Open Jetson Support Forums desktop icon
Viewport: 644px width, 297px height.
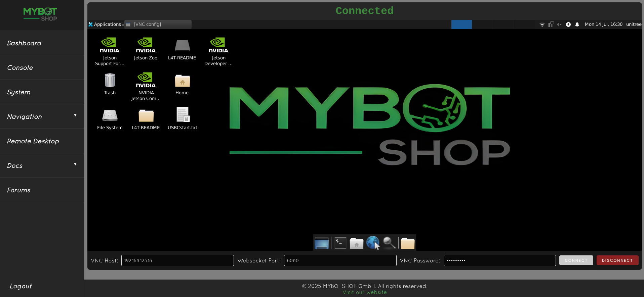[110, 51]
